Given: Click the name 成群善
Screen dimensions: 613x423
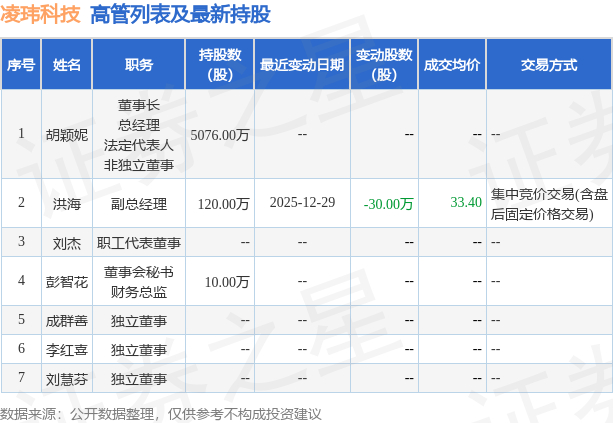Looking at the screenshot, I should [67, 321].
